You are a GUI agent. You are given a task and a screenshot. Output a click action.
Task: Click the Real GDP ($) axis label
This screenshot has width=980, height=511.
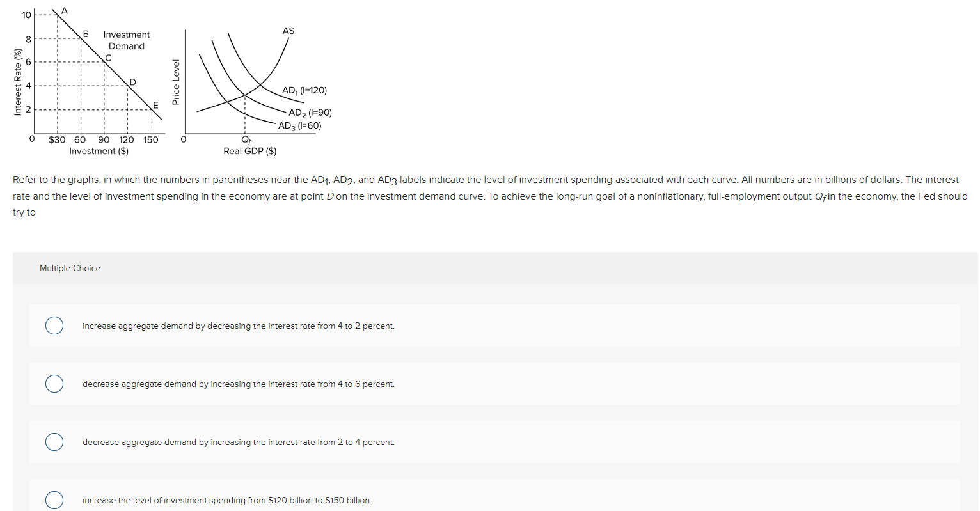coord(250,151)
